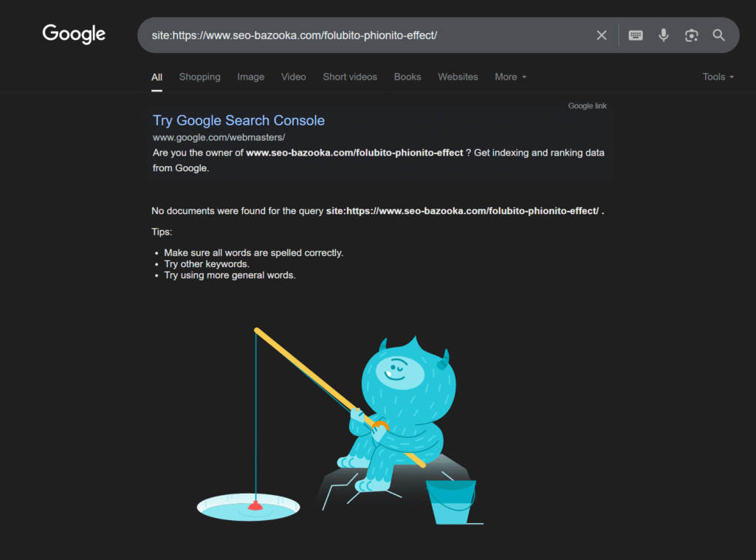Switch to the Shopping tab
756x560 pixels.
pyautogui.click(x=199, y=77)
